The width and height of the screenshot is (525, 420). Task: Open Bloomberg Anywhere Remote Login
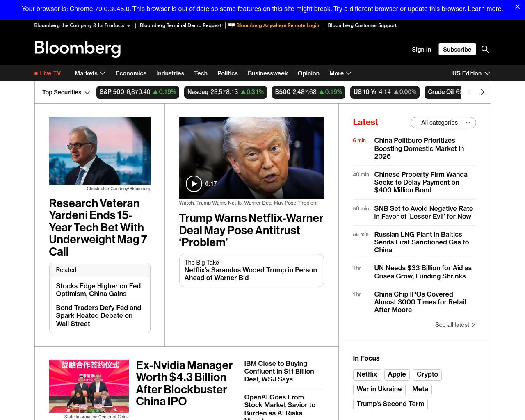pos(277,25)
